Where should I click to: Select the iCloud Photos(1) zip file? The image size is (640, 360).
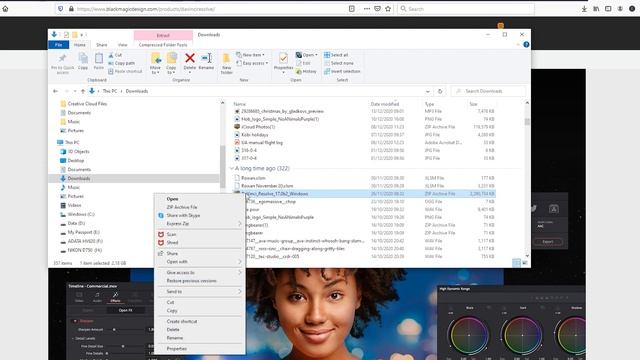tap(258, 127)
